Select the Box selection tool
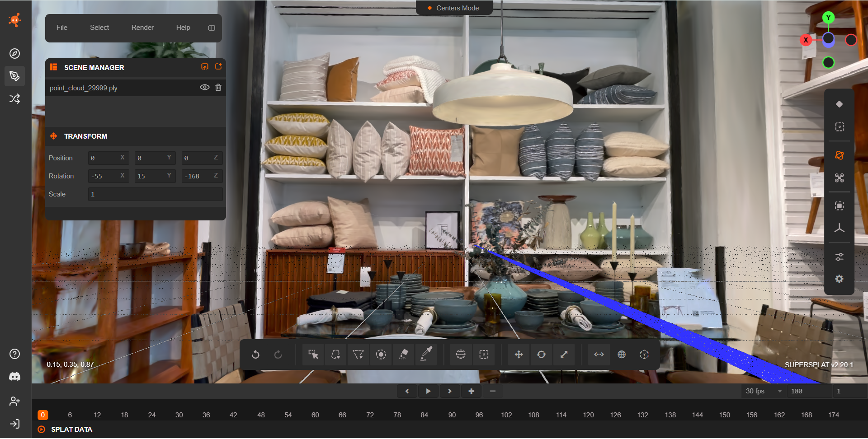868x439 pixels. (x=484, y=355)
